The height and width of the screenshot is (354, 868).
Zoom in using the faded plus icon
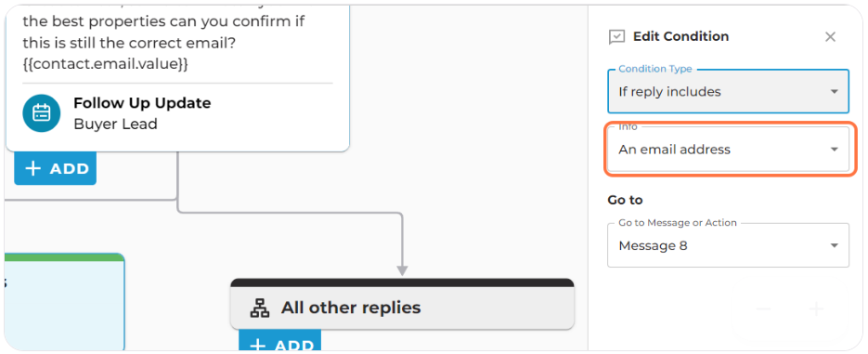[817, 309]
